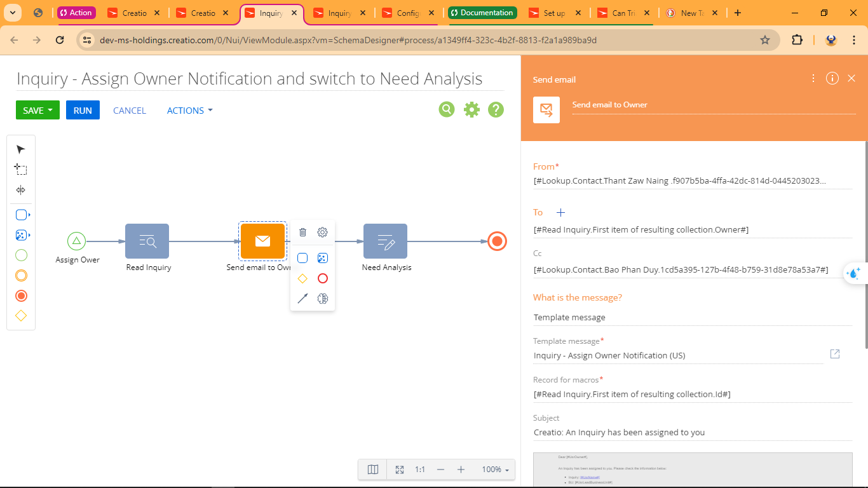Viewport: 868px width, 488px height.
Task: Edit the To recipient field
Action: point(693,229)
